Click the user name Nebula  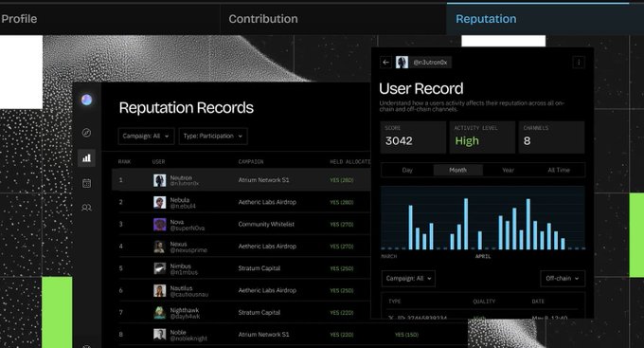click(x=180, y=200)
